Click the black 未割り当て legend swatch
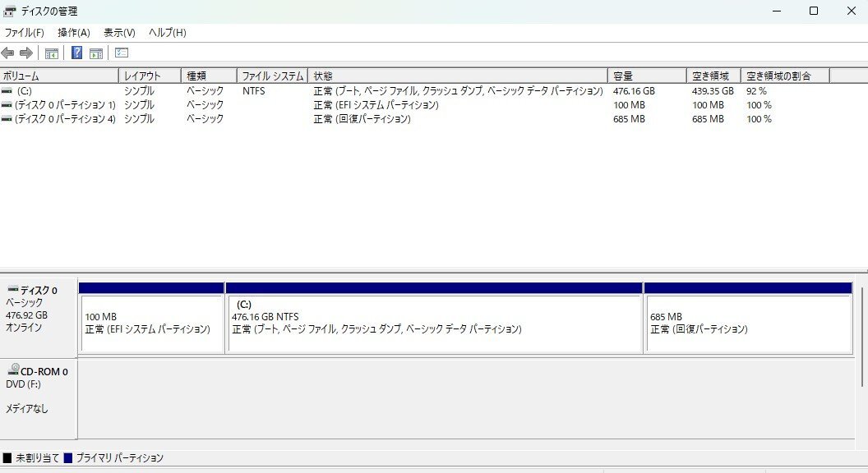The image size is (868, 473). point(7,458)
